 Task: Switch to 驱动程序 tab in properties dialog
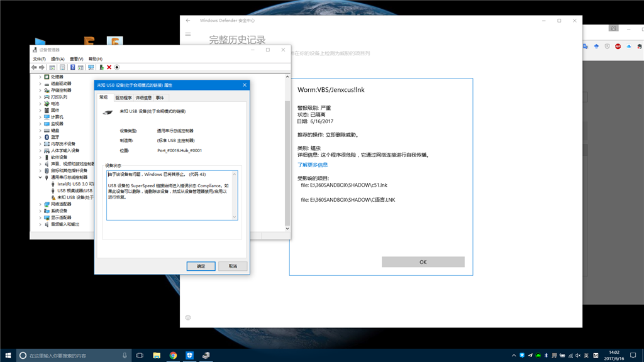tap(123, 97)
